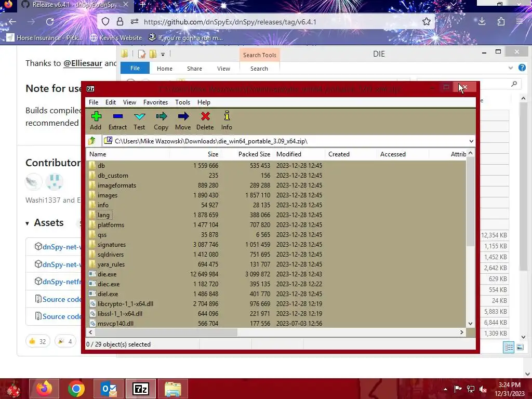This screenshot has height=399, width=532.
Task: Expand the Explorer ribbon chevron
Action: click(x=511, y=68)
